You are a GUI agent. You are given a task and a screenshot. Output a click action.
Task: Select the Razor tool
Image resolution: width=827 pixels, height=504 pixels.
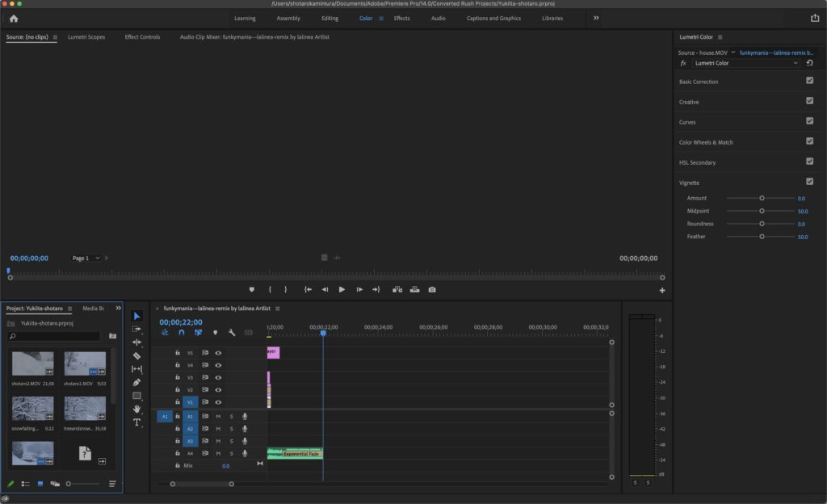[x=136, y=356]
